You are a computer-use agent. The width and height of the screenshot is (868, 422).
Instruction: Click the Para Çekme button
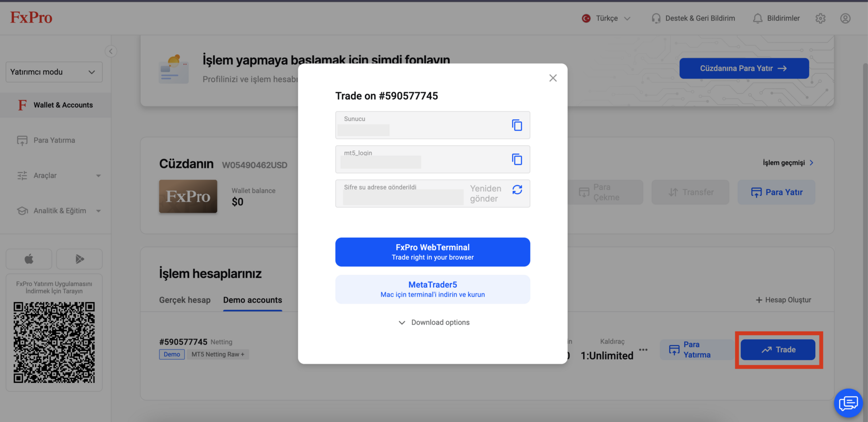coord(606,192)
